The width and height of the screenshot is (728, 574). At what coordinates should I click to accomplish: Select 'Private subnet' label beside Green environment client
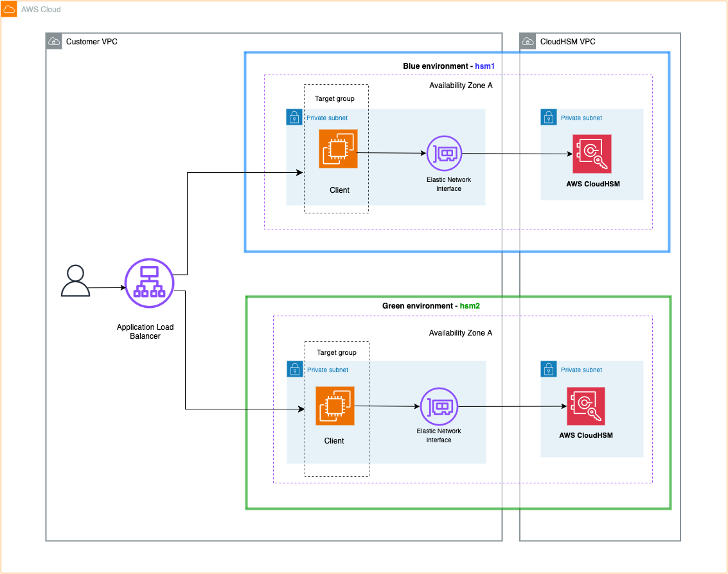327,370
